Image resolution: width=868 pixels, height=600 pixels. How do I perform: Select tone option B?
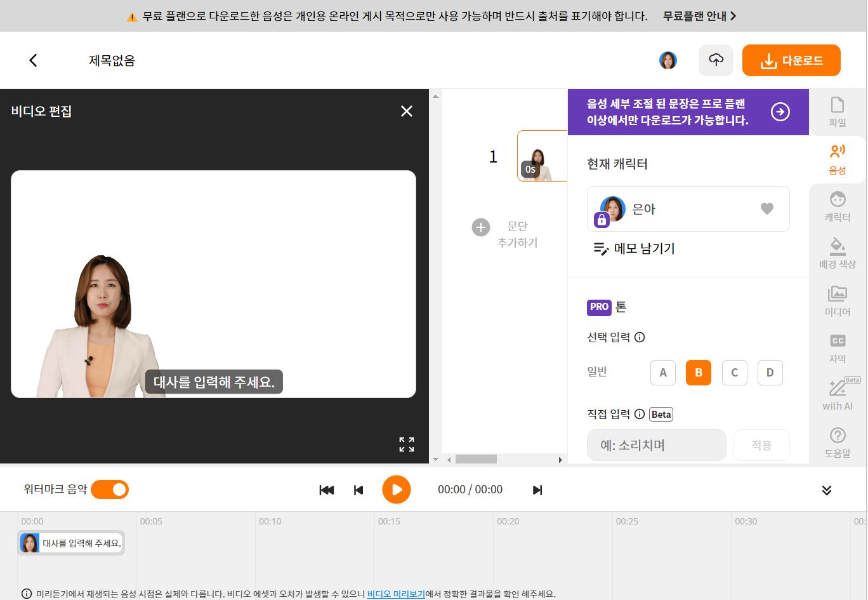pyautogui.click(x=699, y=373)
